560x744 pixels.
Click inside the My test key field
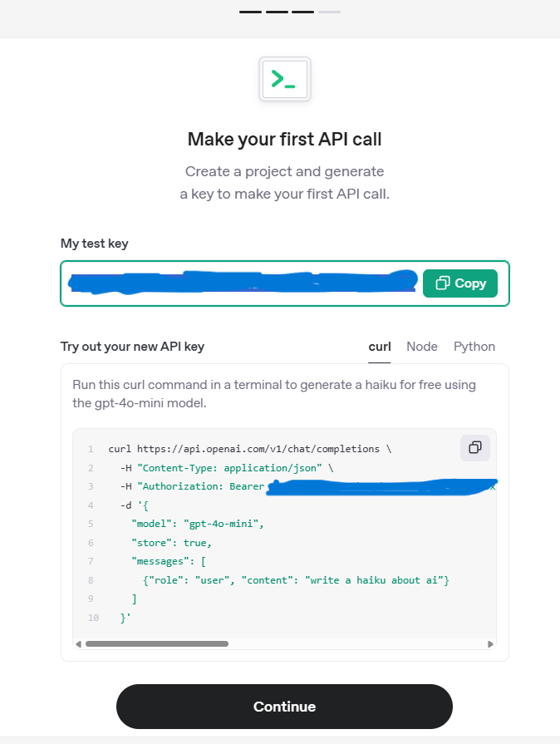[x=241, y=283]
